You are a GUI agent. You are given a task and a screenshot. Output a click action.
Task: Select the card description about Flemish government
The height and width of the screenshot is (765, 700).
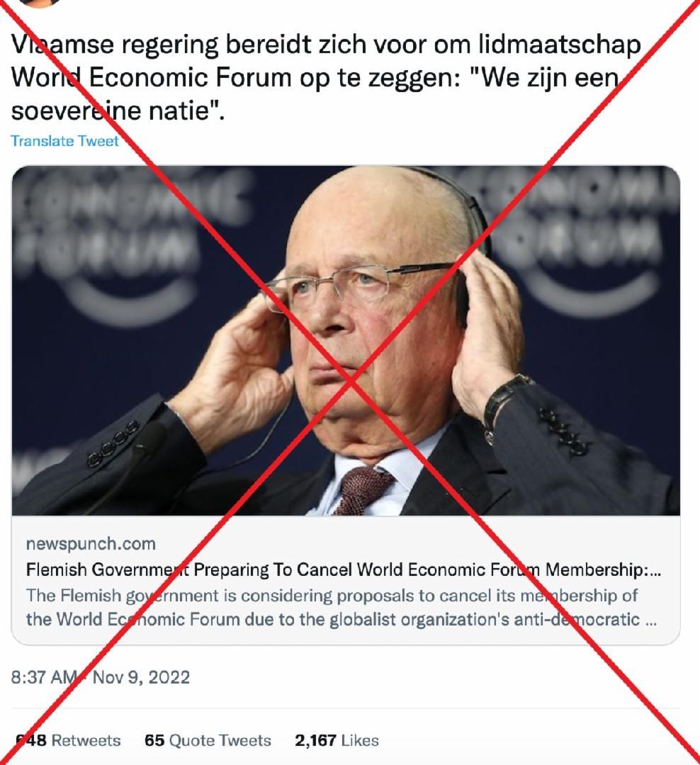[x=341, y=607]
